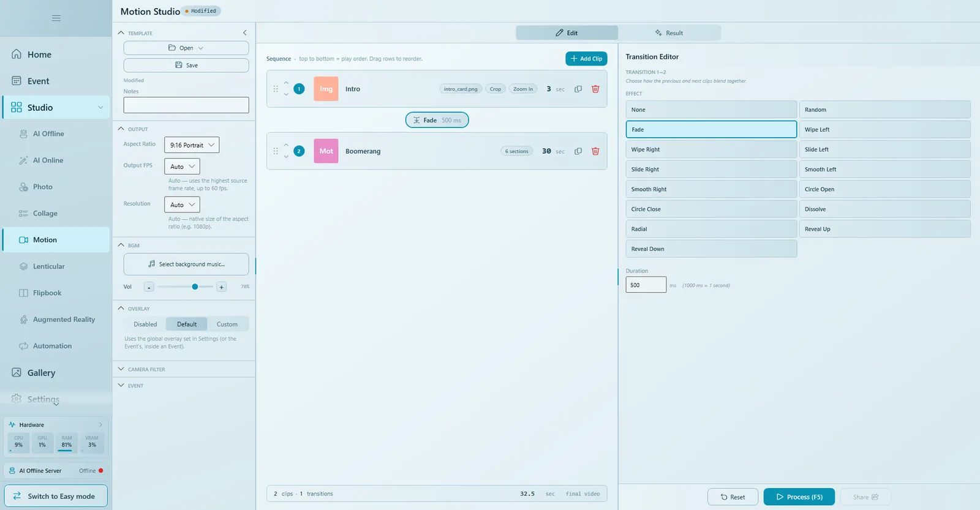This screenshot has height=510, width=980.
Task: Adjust the BGM volume slider
Action: click(x=186, y=287)
